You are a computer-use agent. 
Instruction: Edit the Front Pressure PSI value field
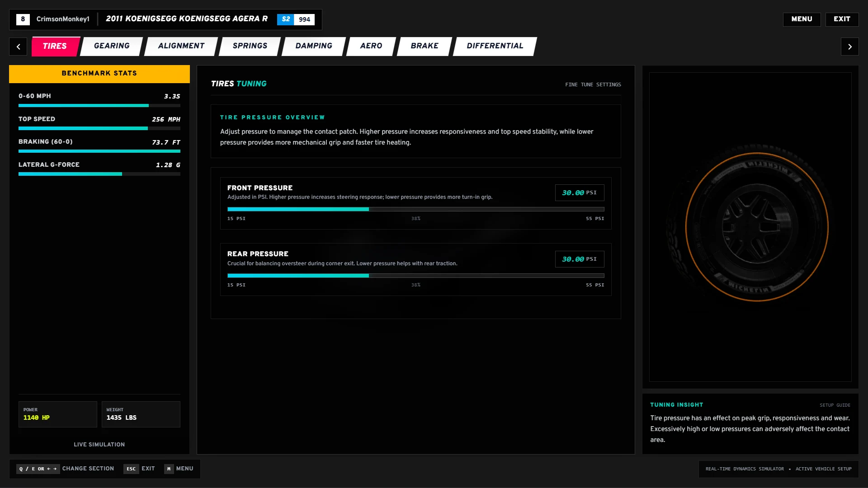[x=580, y=193]
